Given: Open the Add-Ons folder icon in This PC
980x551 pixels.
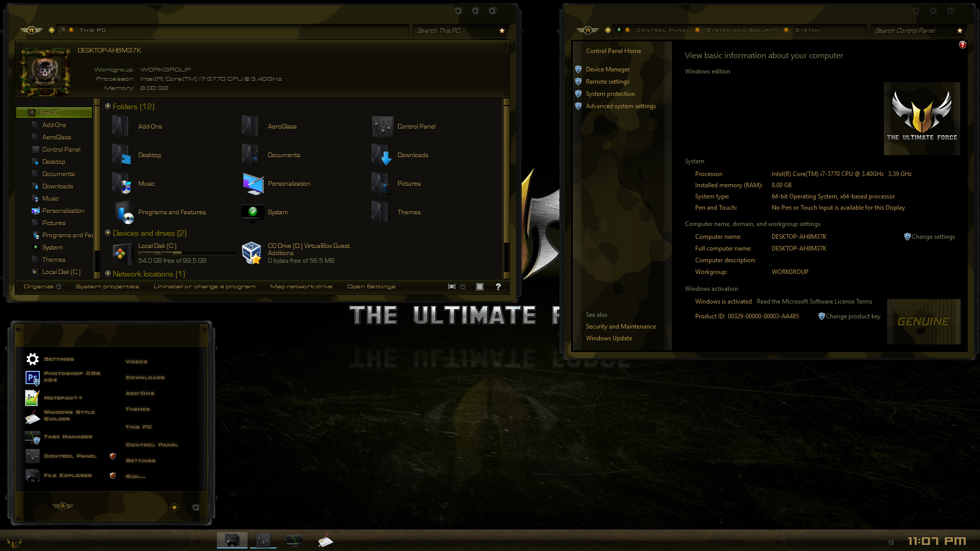Looking at the screenshot, I should (x=121, y=127).
